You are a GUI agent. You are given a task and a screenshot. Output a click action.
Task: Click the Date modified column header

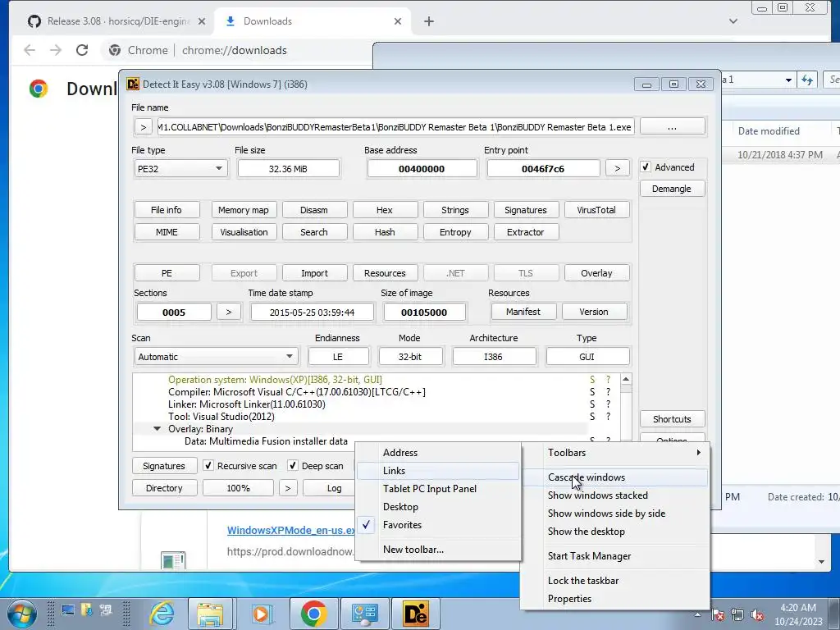click(x=769, y=131)
